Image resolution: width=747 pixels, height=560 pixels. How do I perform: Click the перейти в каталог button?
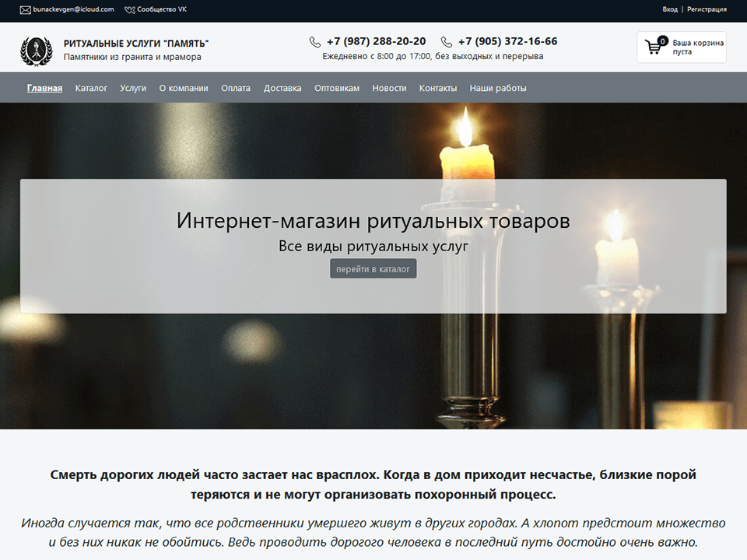[373, 268]
